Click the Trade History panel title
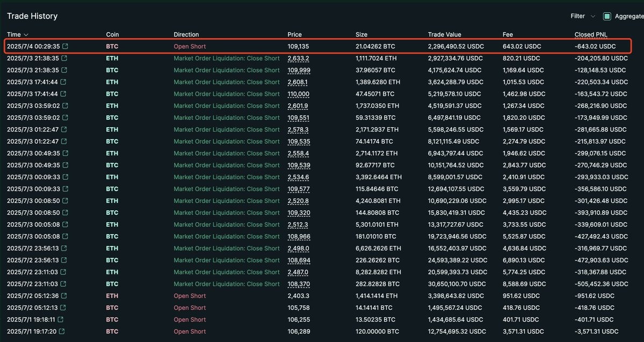Viewport: 644px width, 342px height. (x=32, y=16)
